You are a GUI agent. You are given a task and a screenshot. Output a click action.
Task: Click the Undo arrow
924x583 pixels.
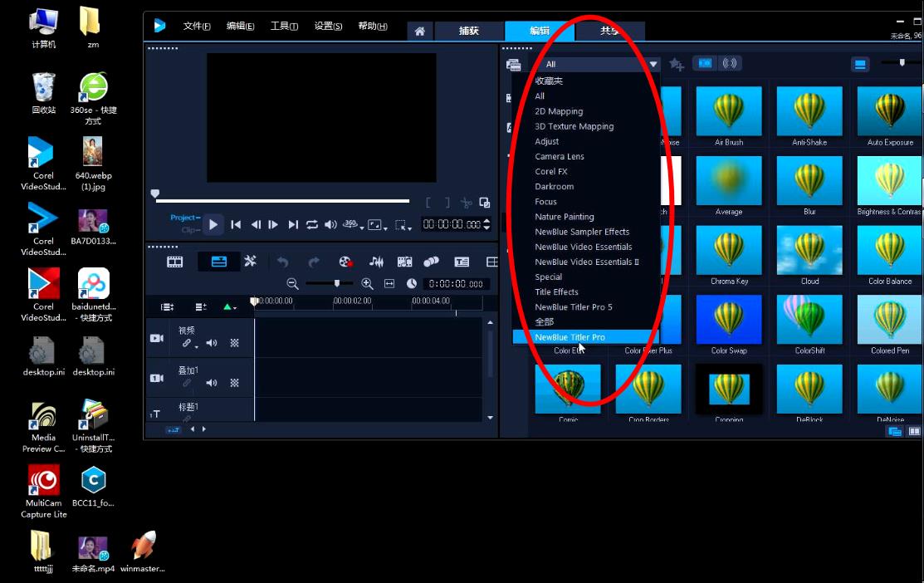283,262
